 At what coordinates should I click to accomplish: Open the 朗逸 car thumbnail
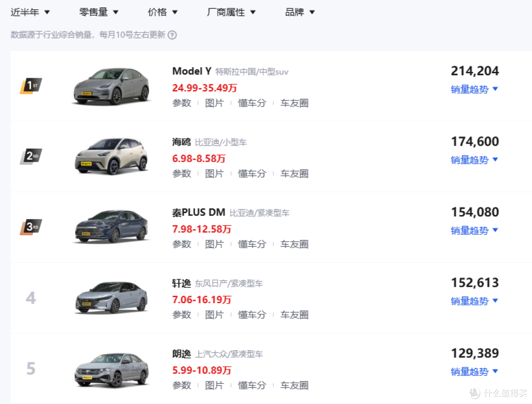[x=112, y=370]
